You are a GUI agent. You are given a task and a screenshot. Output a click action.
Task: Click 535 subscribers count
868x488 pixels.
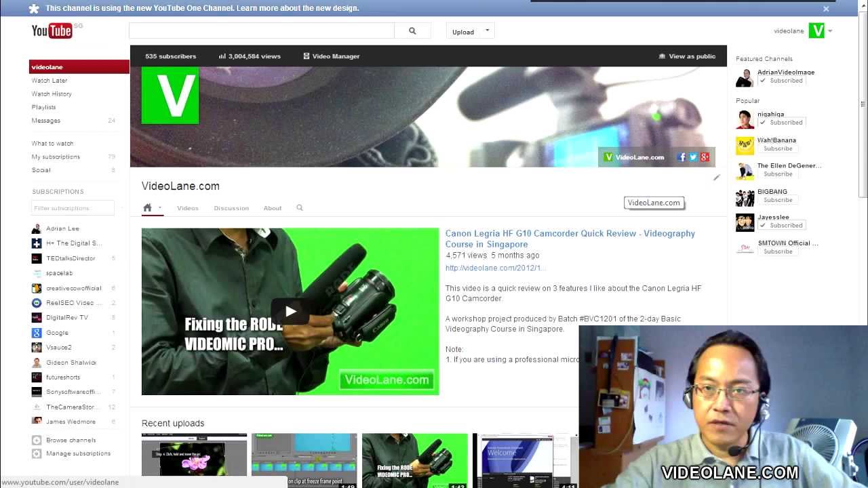[x=171, y=56]
